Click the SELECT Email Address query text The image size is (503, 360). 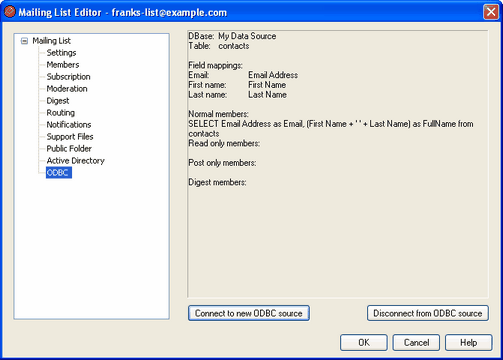point(331,129)
